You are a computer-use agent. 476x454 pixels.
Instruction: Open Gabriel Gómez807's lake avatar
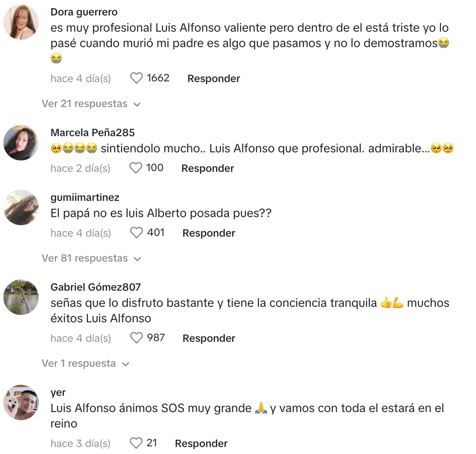[x=21, y=297]
